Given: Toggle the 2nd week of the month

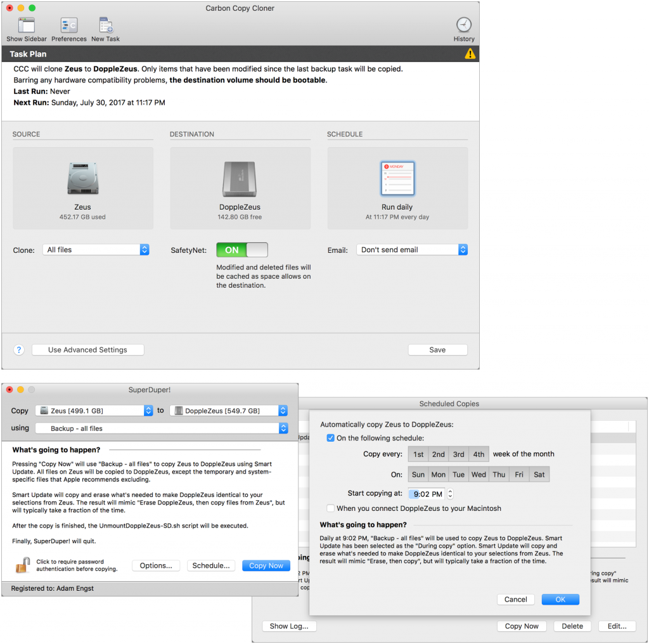Looking at the screenshot, I should click(439, 454).
